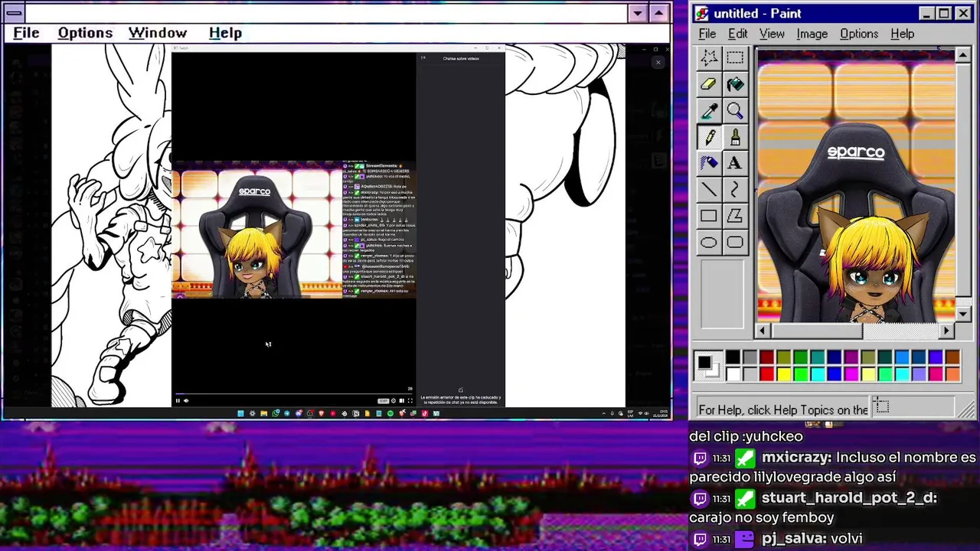Viewport: 980px width, 551px height.
Task: Click the Paint title bar app icon
Action: click(702, 13)
